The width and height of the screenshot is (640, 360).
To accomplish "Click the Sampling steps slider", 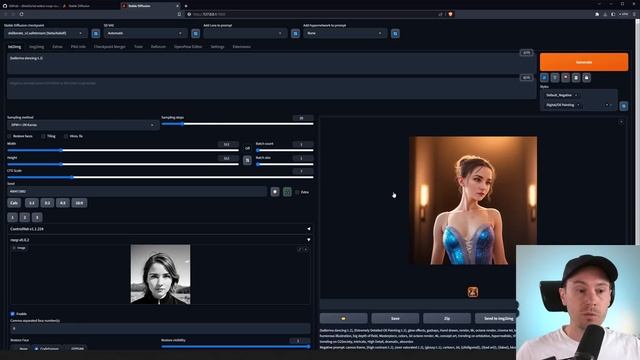I will click(238, 124).
